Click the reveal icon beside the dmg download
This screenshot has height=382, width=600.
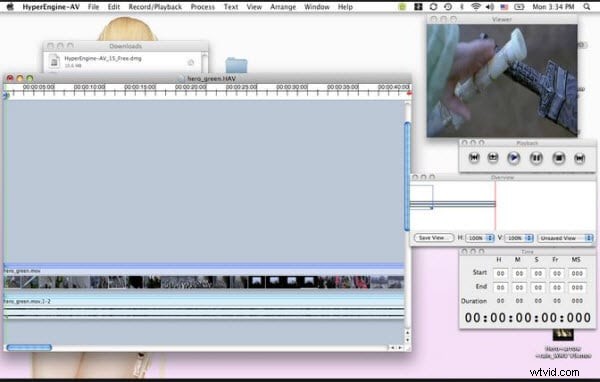click(191, 62)
